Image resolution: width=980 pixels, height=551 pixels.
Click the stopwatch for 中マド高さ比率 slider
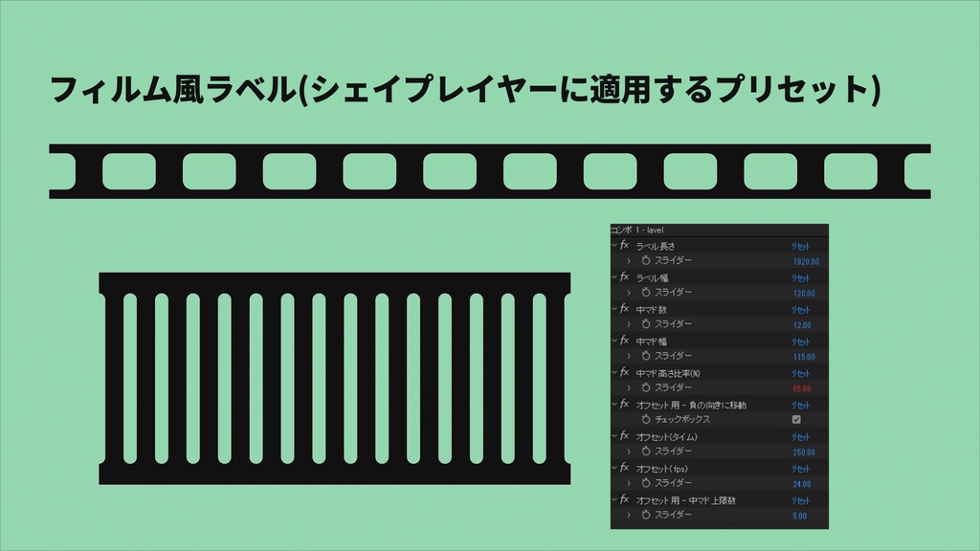click(x=644, y=386)
